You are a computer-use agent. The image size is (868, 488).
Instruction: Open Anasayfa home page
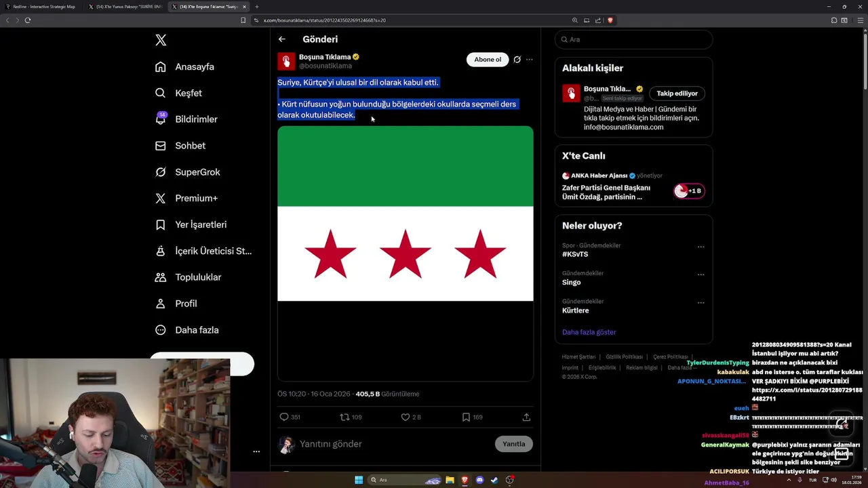pyautogui.click(x=184, y=66)
